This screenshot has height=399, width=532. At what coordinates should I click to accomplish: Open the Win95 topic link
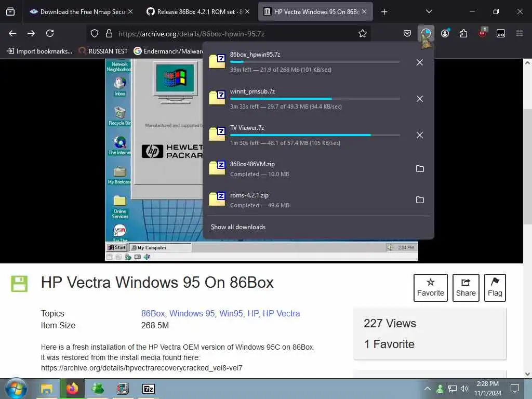click(x=231, y=313)
